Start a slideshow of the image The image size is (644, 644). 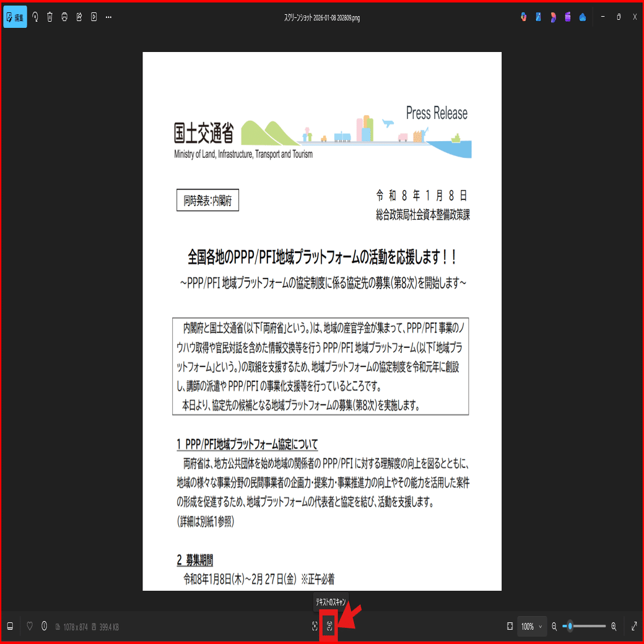[x=94, y=17]
